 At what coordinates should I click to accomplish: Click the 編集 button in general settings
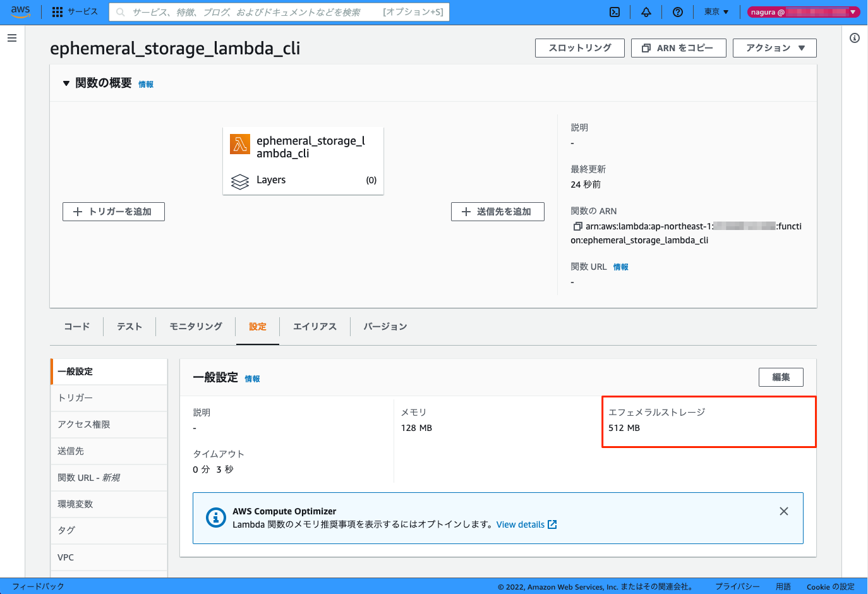(781, 377)
